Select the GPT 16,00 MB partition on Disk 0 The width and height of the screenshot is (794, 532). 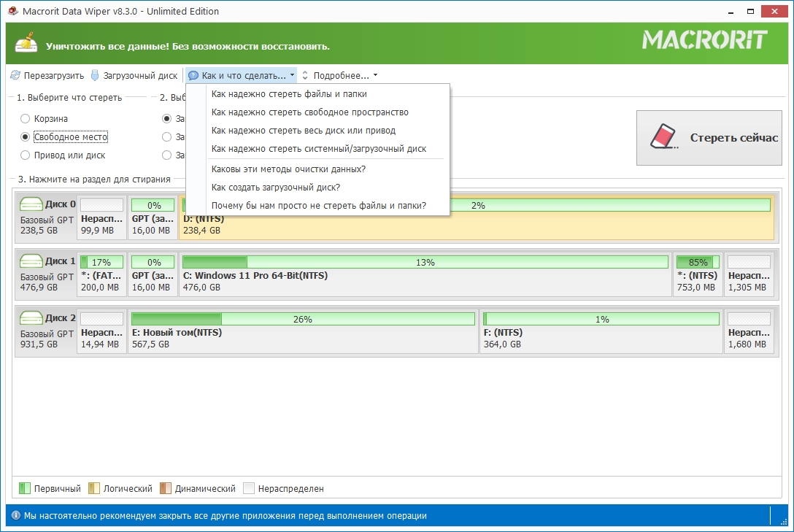point(153,217)
